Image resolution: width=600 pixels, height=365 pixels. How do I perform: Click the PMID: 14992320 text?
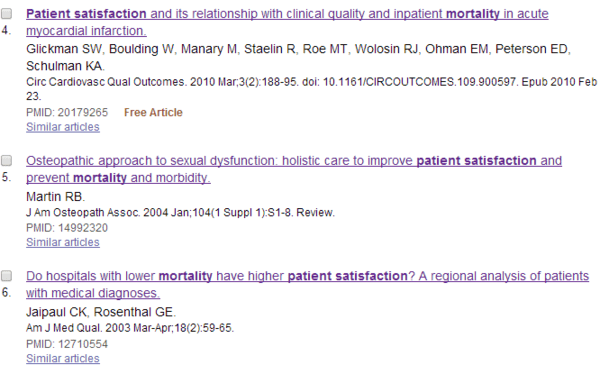[67, 228]
